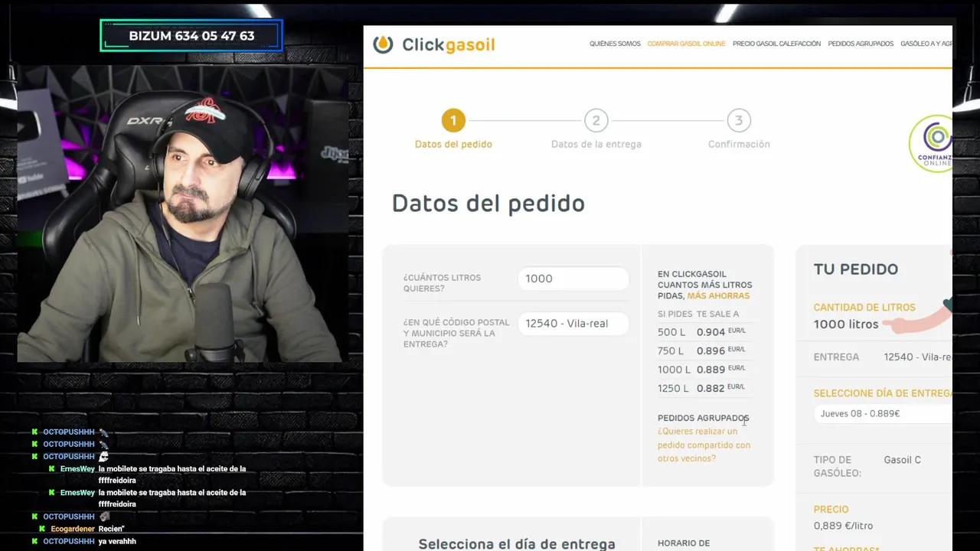Select step 1 Datos del pedido
This screenshot has height=551, width=980.
tap(453, 129)
